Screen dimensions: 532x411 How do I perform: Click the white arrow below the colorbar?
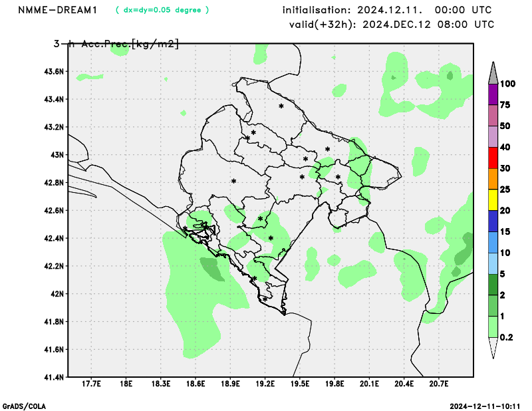click(493, 348)
